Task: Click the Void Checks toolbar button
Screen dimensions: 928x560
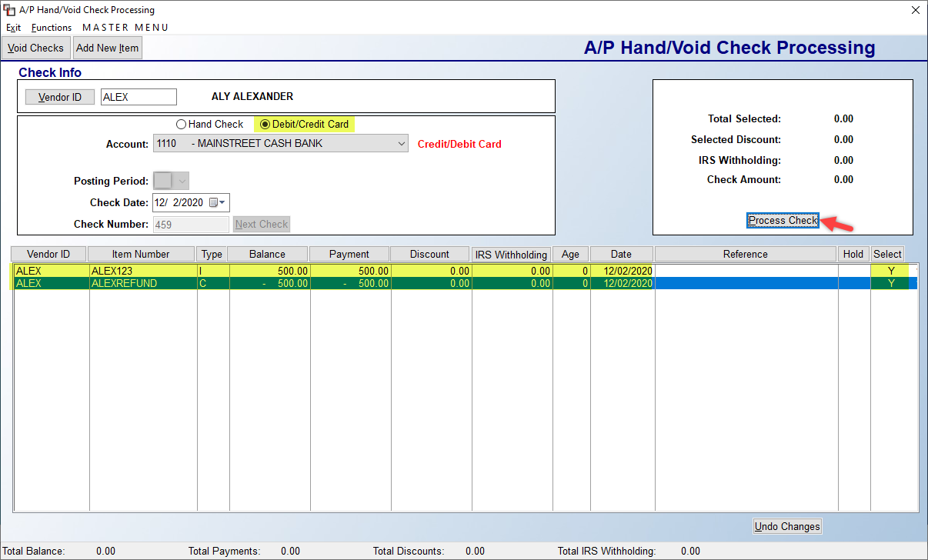Action: coord(35,47)
